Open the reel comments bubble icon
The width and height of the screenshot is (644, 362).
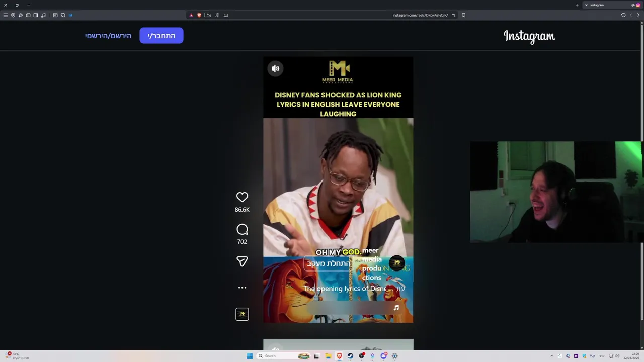coord(242,230)
